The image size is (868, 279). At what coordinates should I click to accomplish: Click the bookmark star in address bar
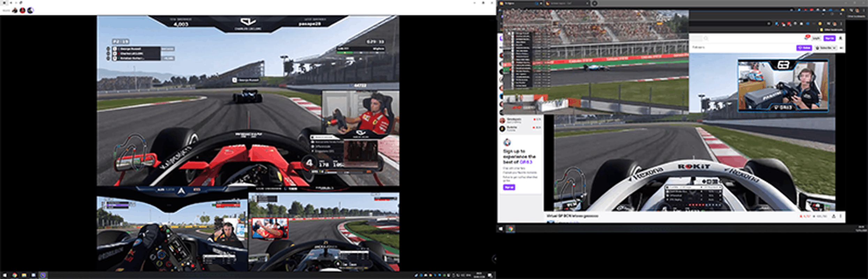(769, 24)
